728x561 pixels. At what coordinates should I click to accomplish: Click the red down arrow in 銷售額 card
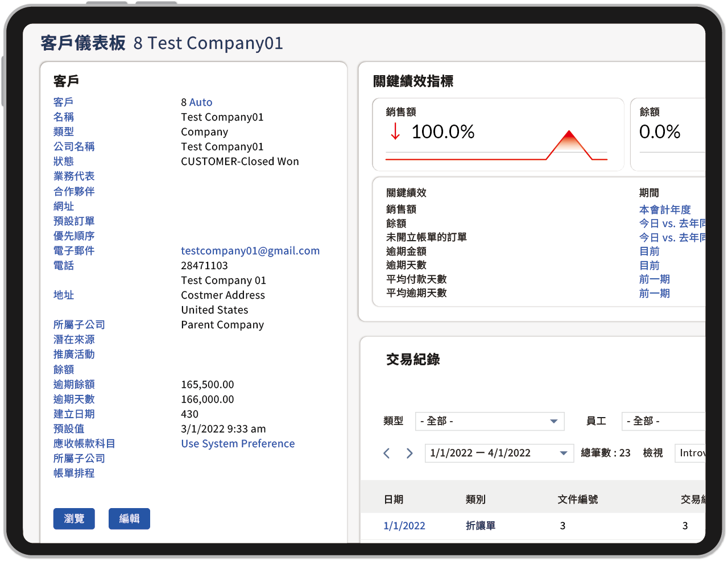[395, 132]
